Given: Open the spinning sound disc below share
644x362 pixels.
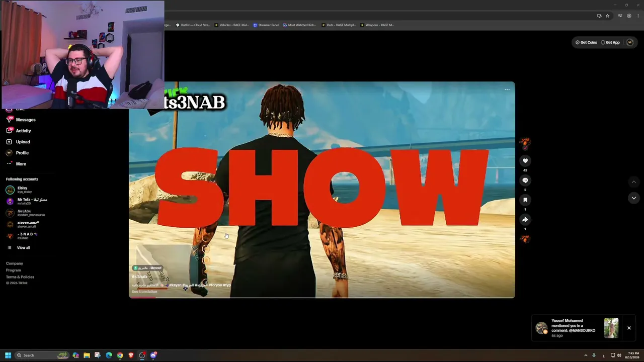Looking at the screenshot, I should point(525,239).
